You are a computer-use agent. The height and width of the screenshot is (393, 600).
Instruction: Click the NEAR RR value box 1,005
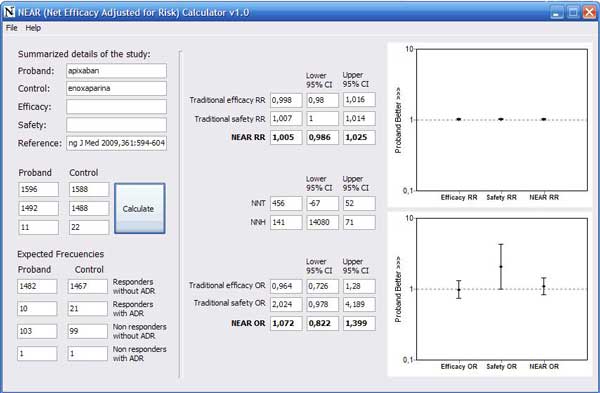click(286, 137)
